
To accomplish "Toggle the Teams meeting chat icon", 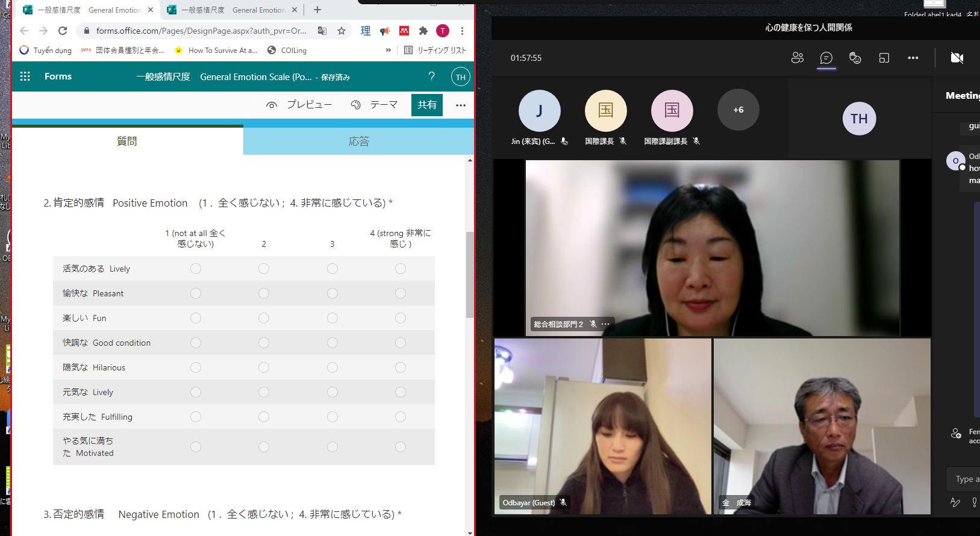I will pos(826,58).
